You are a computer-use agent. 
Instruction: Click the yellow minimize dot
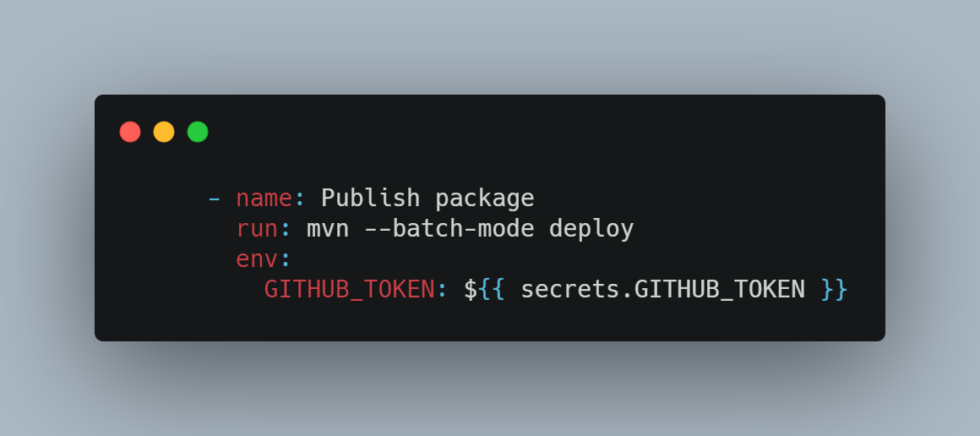coord(164,132)
